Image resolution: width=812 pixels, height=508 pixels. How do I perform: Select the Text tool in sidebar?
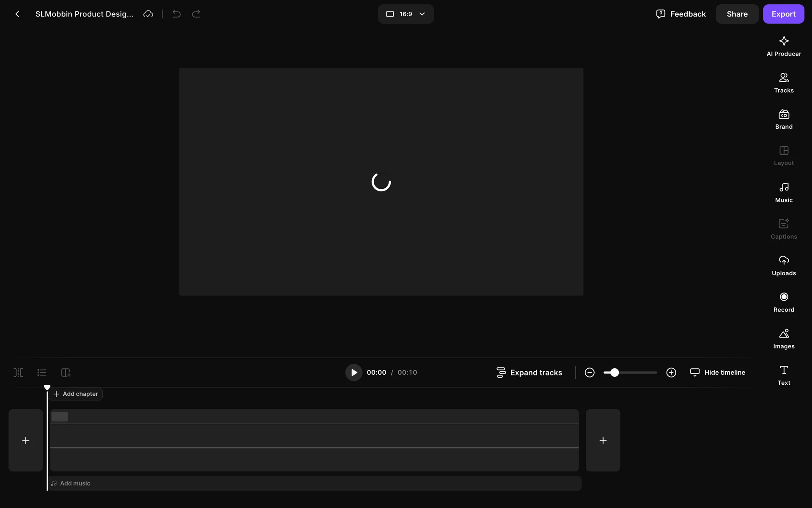click(783, 375)
